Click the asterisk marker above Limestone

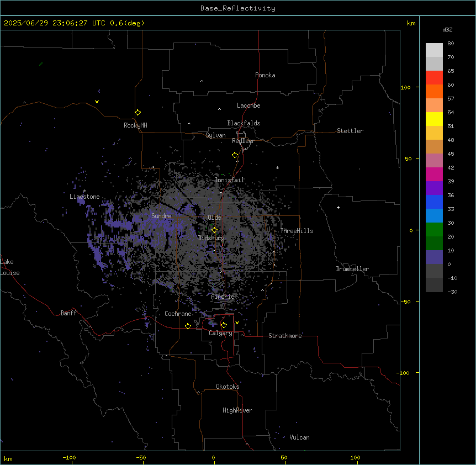[84, 191]
